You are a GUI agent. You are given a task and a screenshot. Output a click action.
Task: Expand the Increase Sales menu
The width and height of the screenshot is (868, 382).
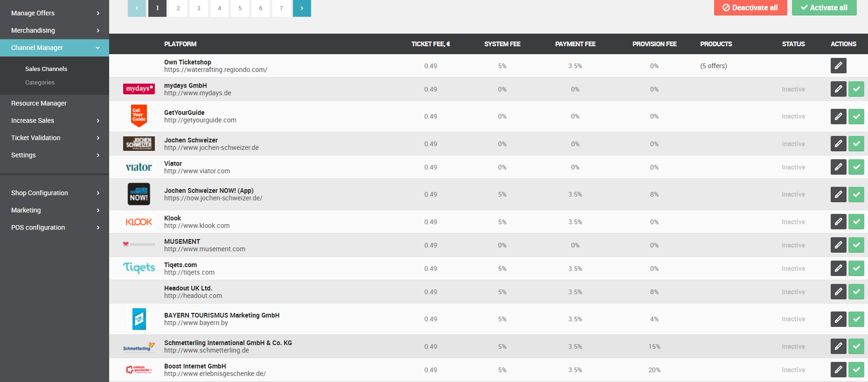[55, 120]
